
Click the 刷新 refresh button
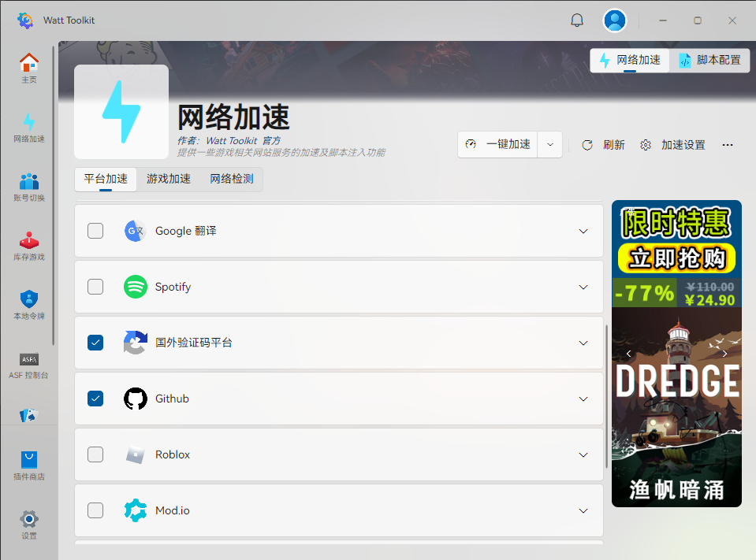(604, 145)
